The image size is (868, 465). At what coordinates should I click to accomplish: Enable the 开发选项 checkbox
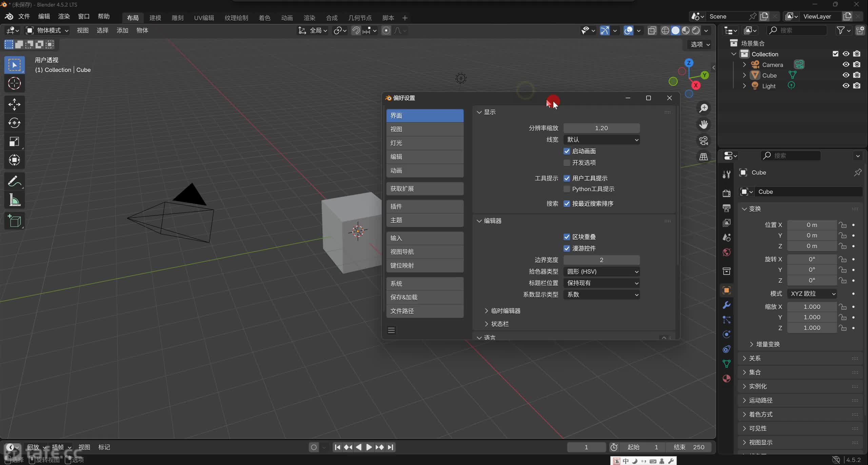[x=567, y=163]
